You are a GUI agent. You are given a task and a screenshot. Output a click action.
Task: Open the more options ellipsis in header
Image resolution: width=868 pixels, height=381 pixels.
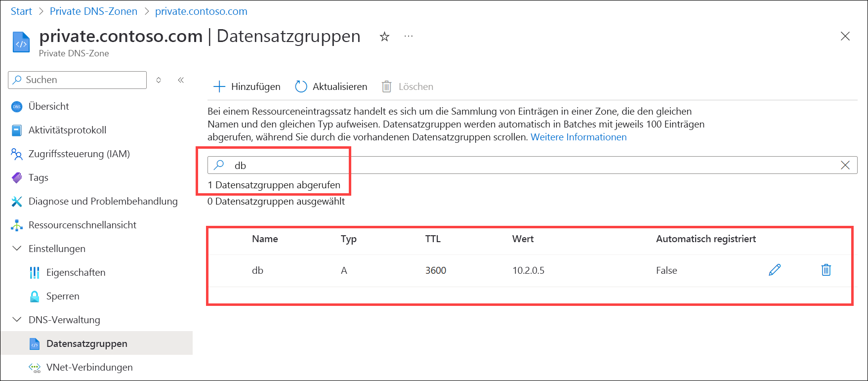(409, 36)
